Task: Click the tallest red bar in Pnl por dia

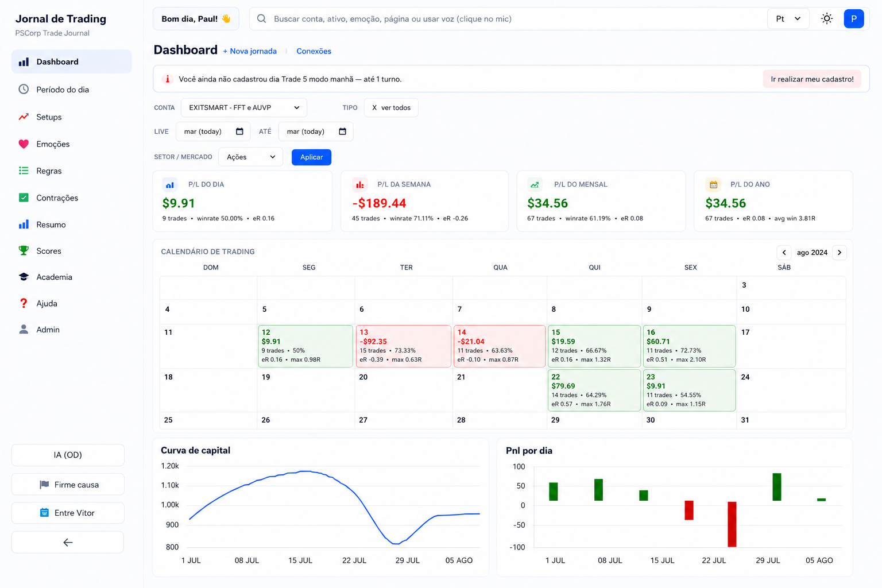Action: pos(732,524)
